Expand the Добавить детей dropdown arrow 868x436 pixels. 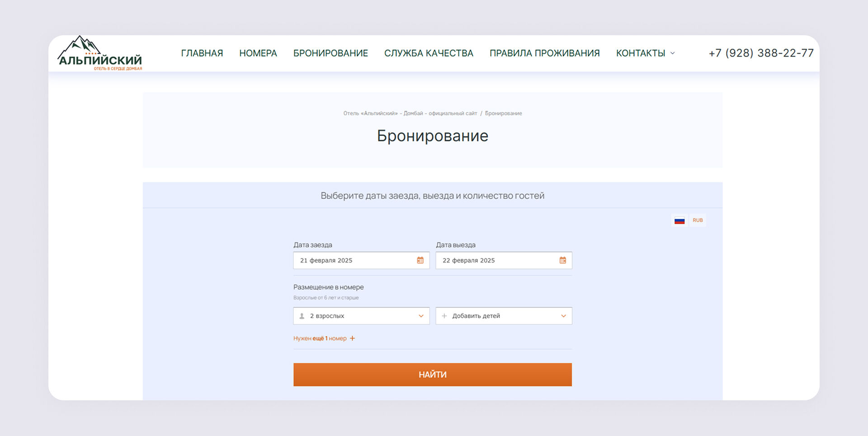[563, 316]
